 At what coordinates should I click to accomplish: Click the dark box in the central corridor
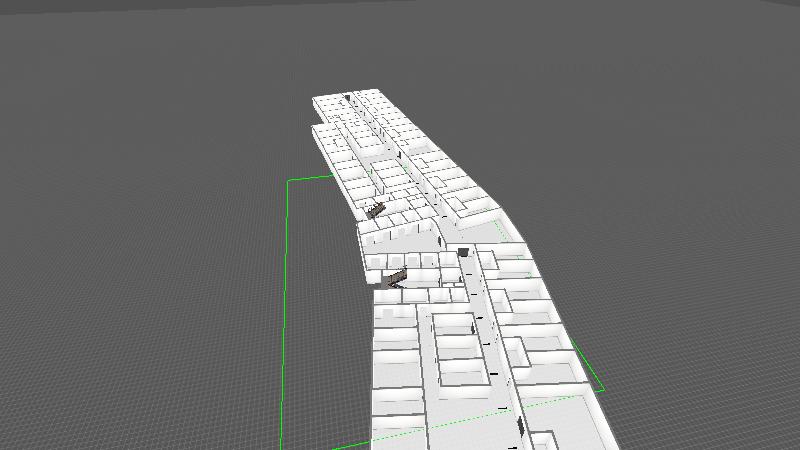pyautogui.click(x=464, y=252)
